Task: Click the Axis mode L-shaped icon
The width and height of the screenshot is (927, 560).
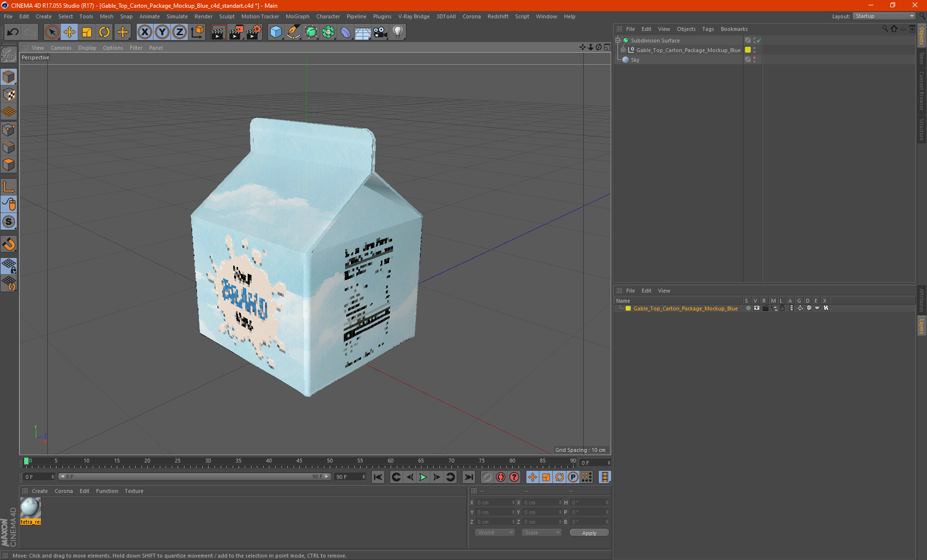Action: (9, 187)
